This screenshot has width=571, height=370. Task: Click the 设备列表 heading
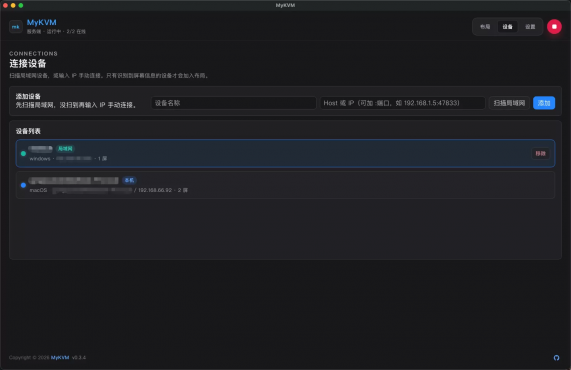click(28, 131)
